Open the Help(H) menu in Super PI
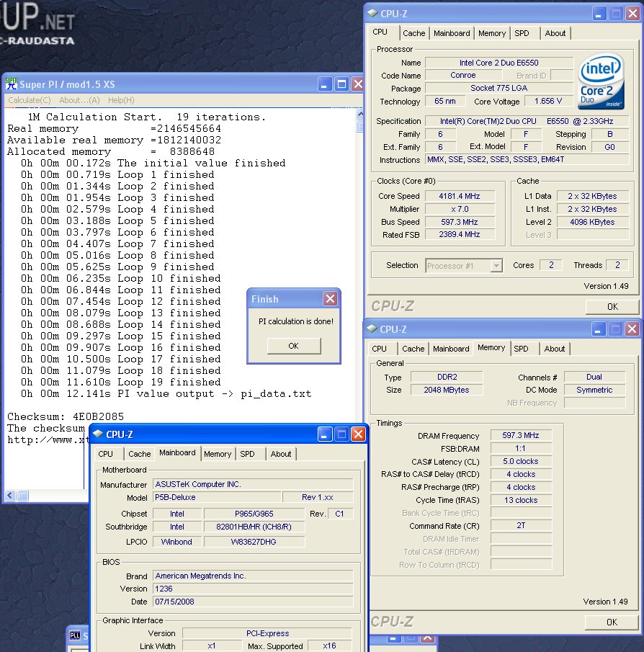Viewport: 644px width, 652px height. tap(121, 100)
